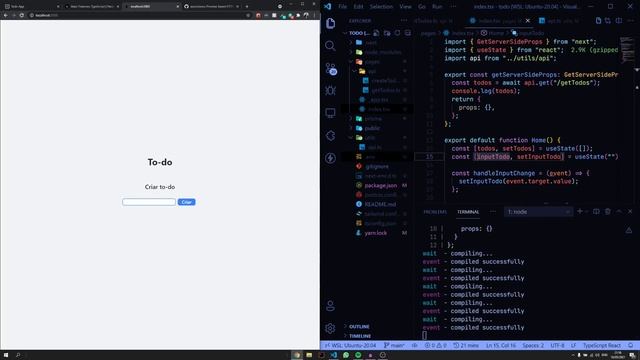Open package.json in the Explorer
This screenshot has width=640, height=360.
[380, 185]
